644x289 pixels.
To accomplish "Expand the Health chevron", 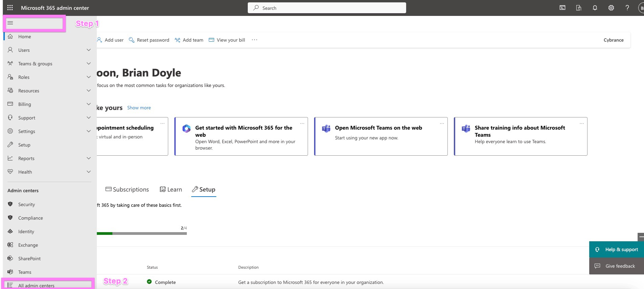I will [x=89, y=172].
